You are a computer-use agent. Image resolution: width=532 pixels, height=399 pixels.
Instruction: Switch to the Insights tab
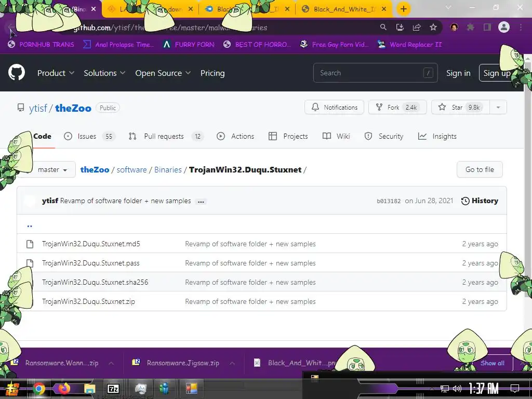pos(437,136)
